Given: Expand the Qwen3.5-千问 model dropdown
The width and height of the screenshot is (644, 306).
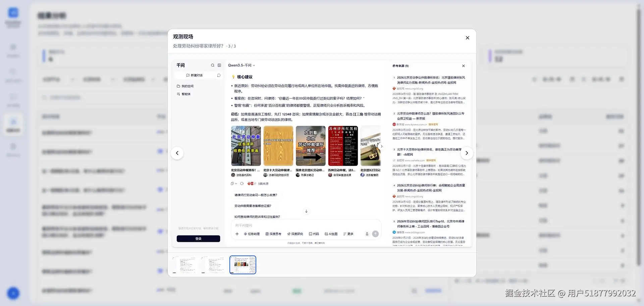Looking at the screenshot, I should [x=241, y=65].
